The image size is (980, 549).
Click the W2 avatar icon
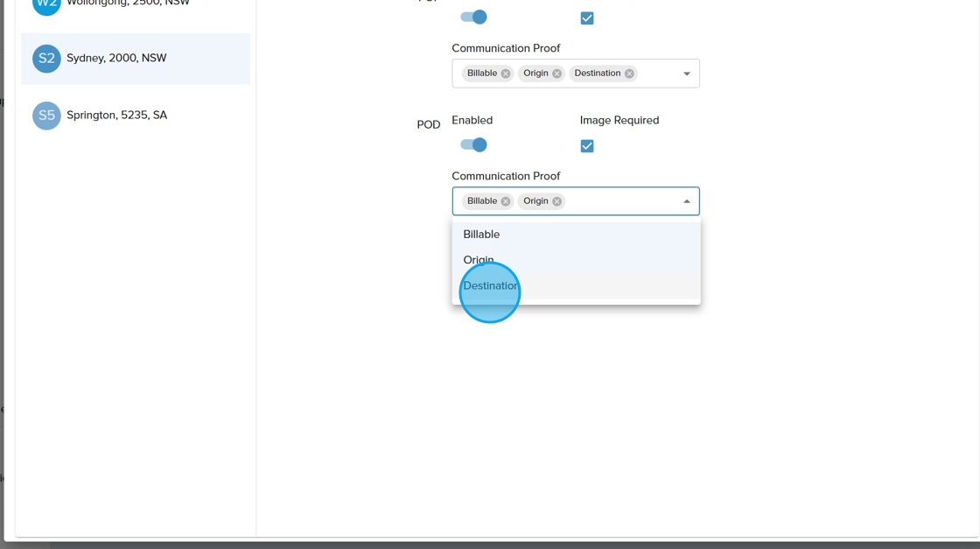(x=46, y=4)
